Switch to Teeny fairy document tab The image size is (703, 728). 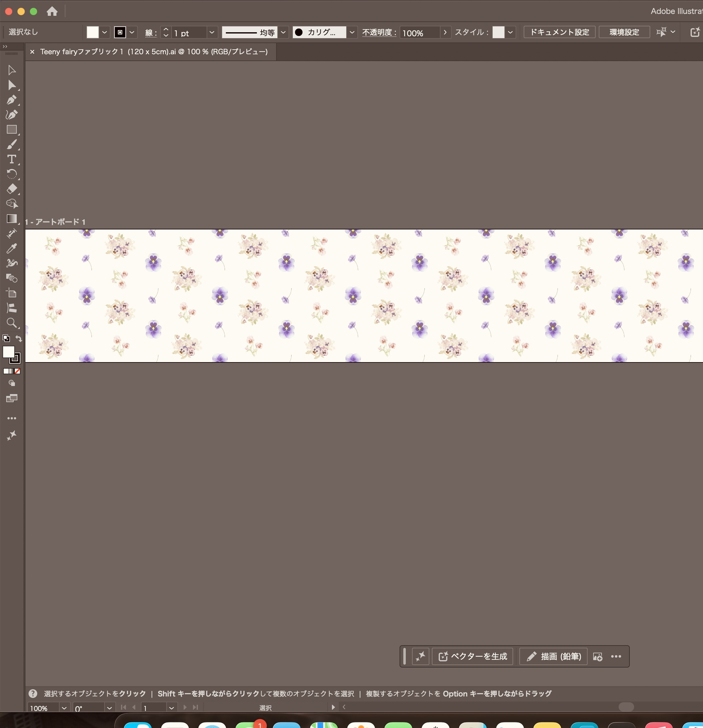coord(154,52)
